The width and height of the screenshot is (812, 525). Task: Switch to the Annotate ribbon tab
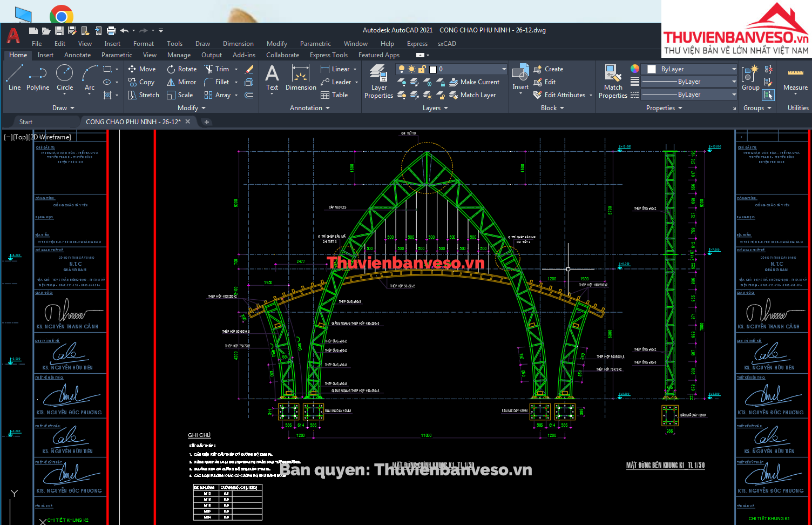77,55
